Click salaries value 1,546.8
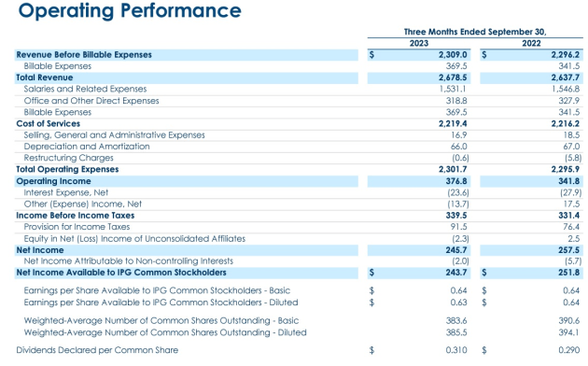The image size is (588, 366). click(x=566, y=89)
